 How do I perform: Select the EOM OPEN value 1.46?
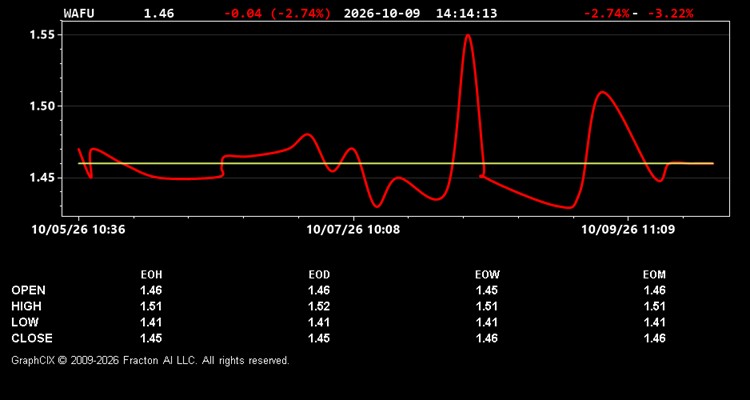[654, 290]
